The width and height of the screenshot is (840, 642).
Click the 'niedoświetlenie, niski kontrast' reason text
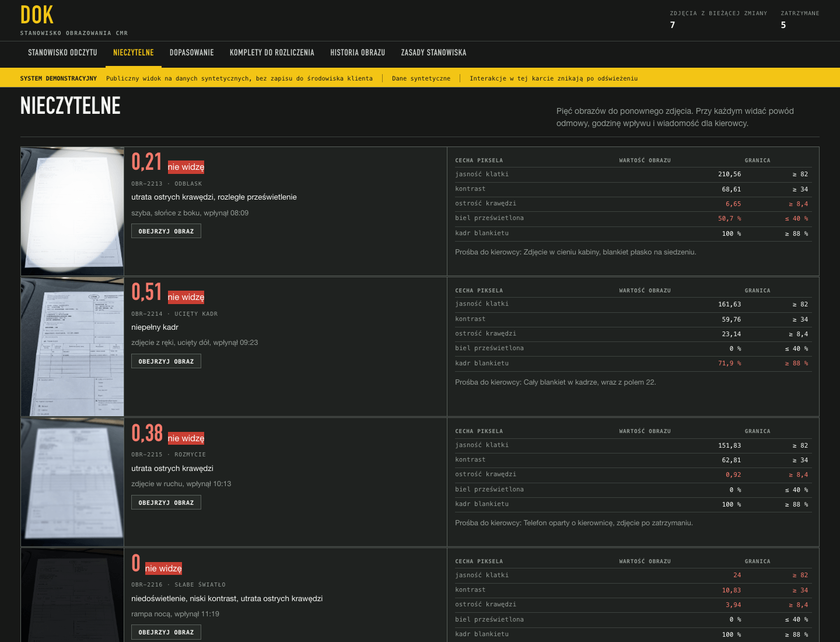[227, 599]
